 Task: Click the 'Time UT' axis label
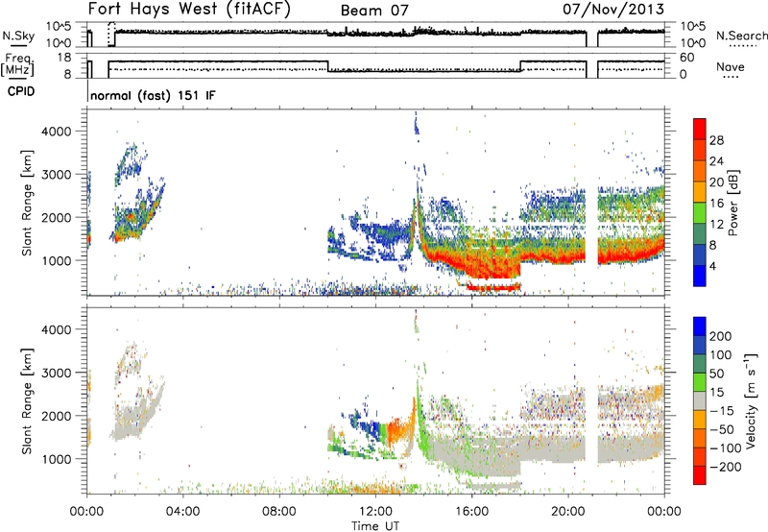[x=375, y=526]
